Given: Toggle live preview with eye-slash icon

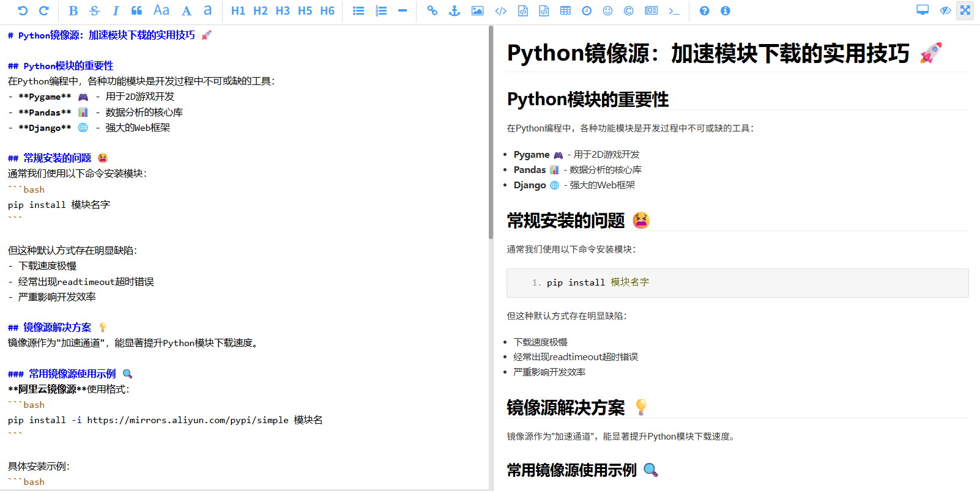Looking at the screenshot, I should pos(945,10).
